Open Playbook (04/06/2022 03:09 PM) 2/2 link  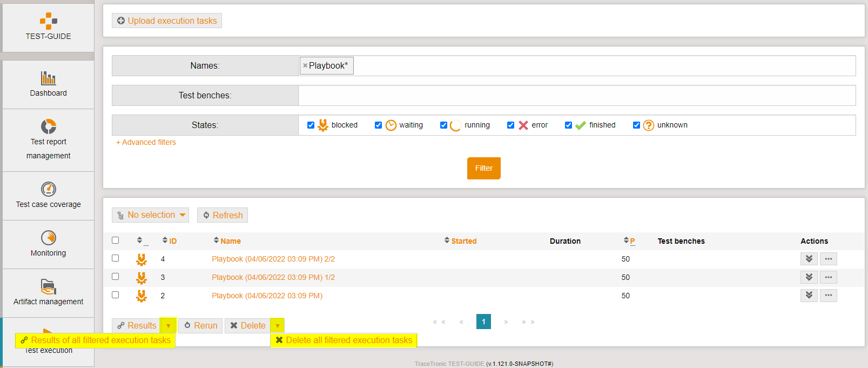coord(273,259)
